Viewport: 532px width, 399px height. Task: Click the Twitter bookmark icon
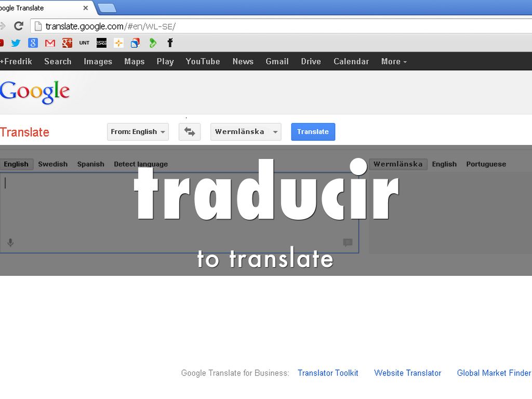tap(16, 43)
